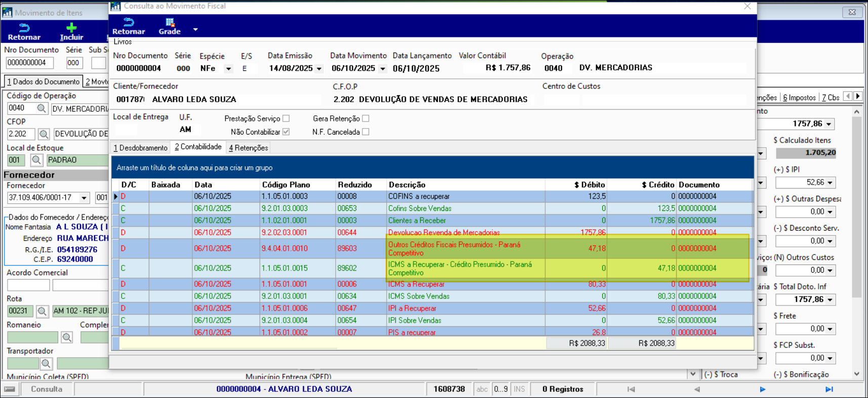Viewport: 868px width, 398px height.
Task: Toggle the Gera Retenção checkbox
Action: pyautogui.click(x=366, y=118)
